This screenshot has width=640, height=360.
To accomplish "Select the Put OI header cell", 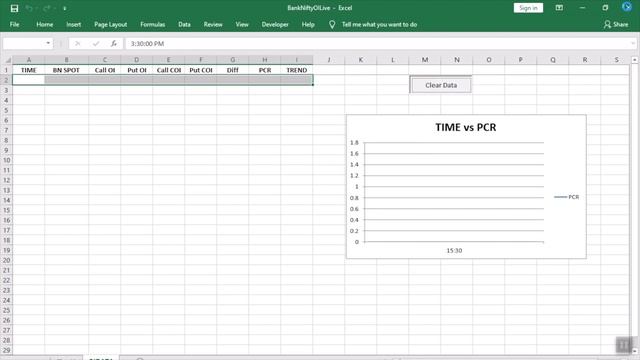I will pos(137,70).
